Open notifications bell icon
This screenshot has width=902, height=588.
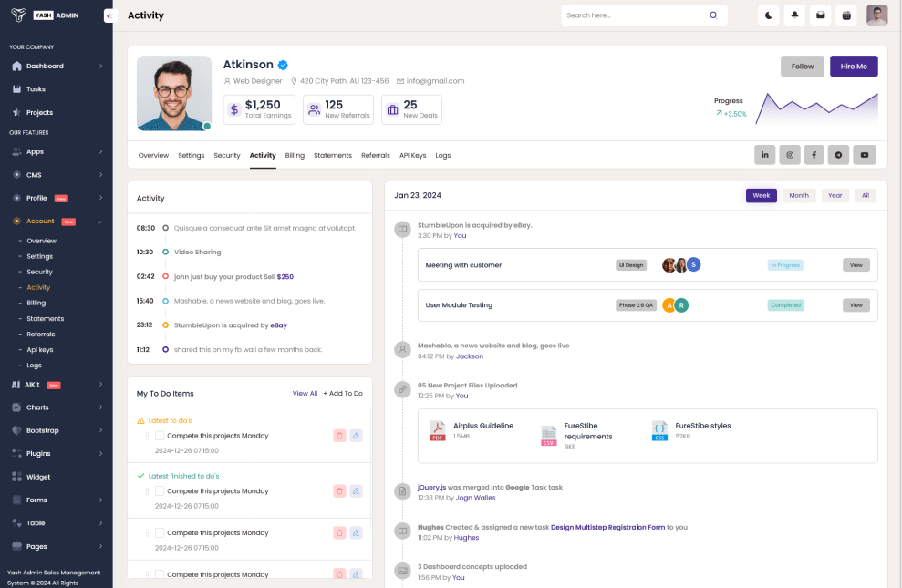[x=794, y=15]
